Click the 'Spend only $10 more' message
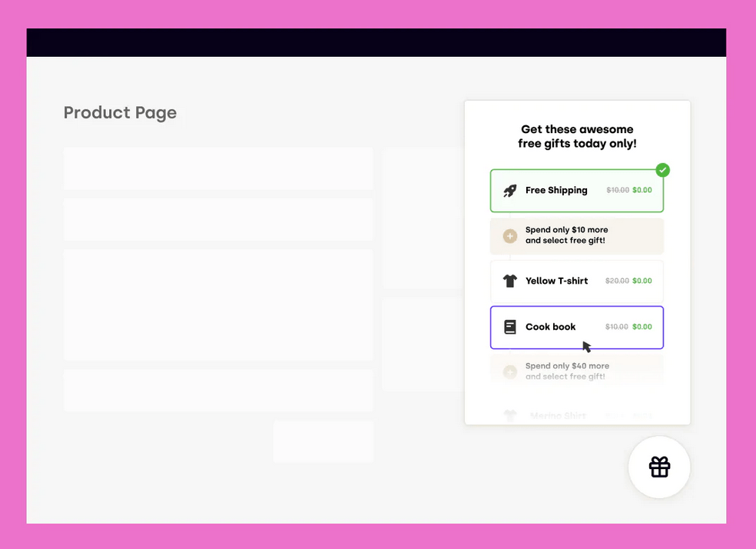Screen dimensions: 756x549 coord(566,235)
